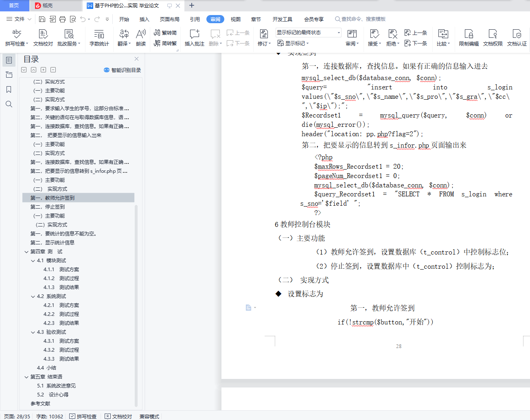Open the 显示标记的最终状态 combo box

pos(308,33)
